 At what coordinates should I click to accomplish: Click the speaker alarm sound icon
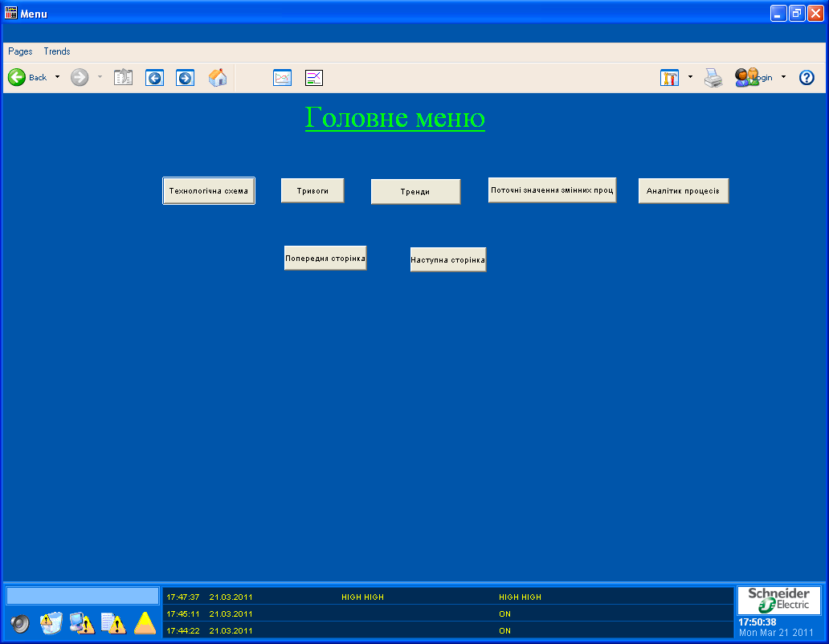click(x=20, y=623)
